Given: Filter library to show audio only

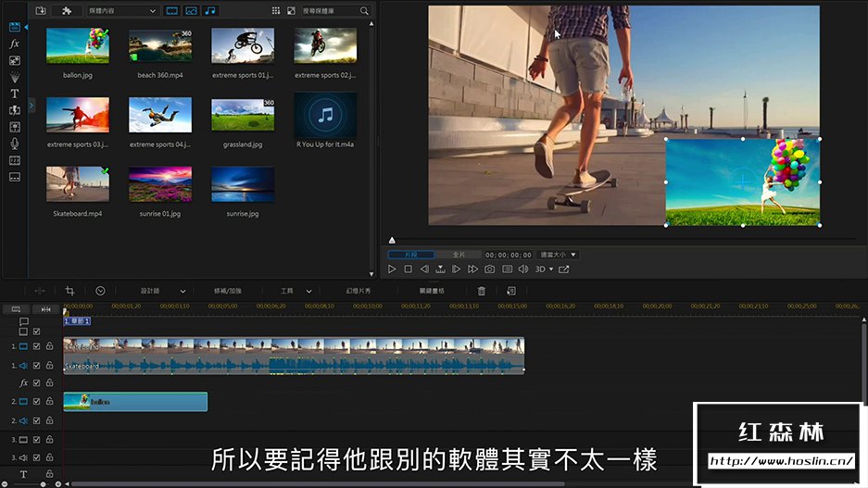Looking at the screenshot, I should (x=210, y=11).
